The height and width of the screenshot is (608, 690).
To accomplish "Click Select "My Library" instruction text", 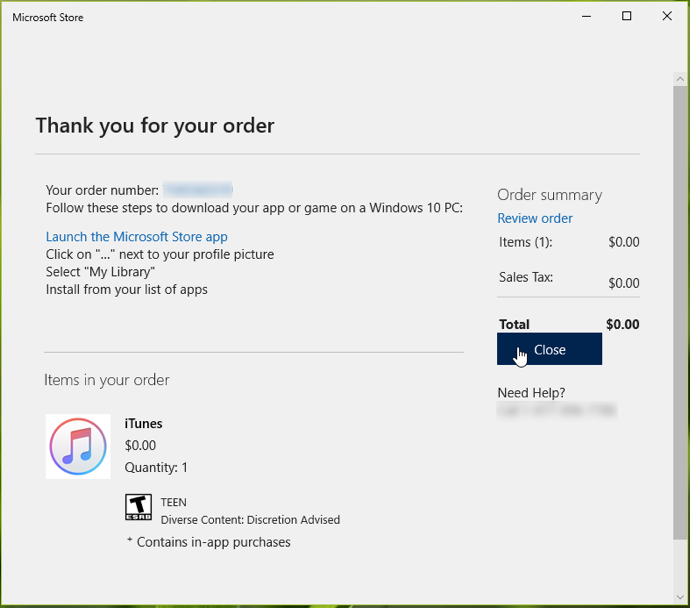I will pyautogui.click(x=100, y=272).
